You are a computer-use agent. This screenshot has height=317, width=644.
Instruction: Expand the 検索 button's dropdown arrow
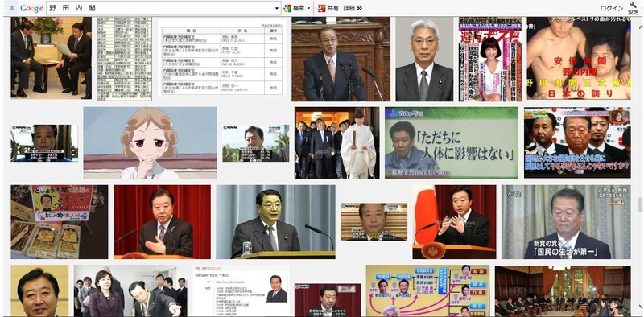(309, 8)
